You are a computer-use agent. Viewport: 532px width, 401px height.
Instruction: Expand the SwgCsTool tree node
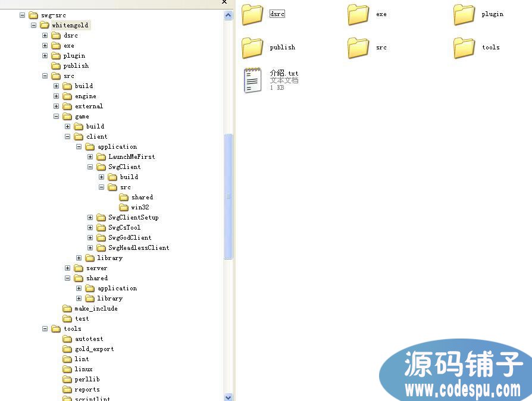(90, 228)
